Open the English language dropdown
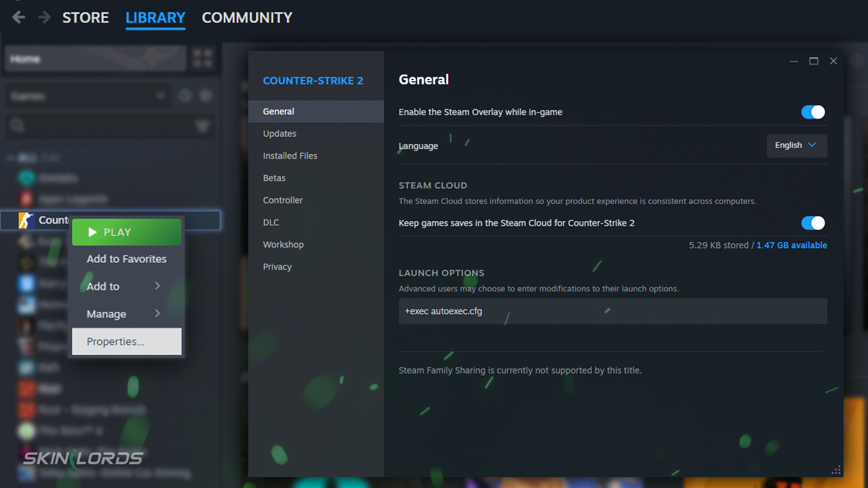Viewport: 868px width, 488px height. [x=796, y=146]
